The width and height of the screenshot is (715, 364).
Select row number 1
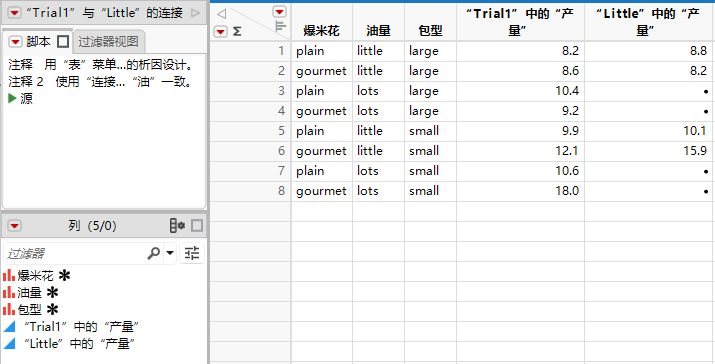pos(250,51)
